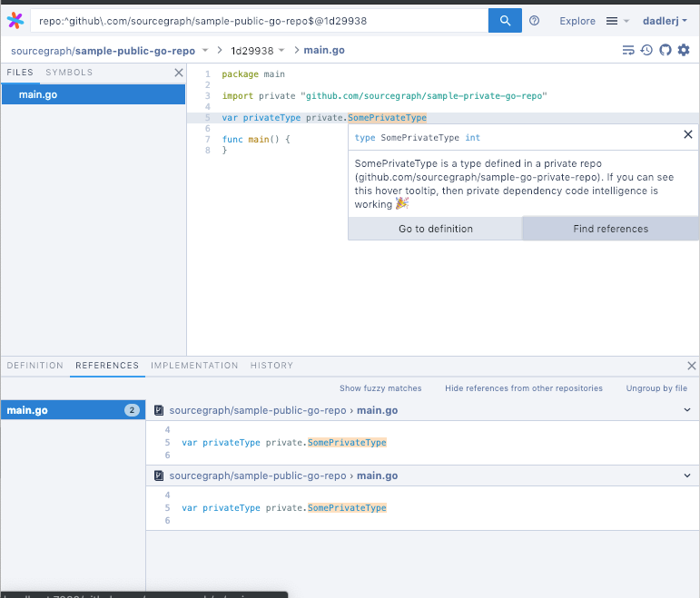The height and width of the screenshot is (598, 700).
Task: View file on GitHub icon
Action: (665, 50)
